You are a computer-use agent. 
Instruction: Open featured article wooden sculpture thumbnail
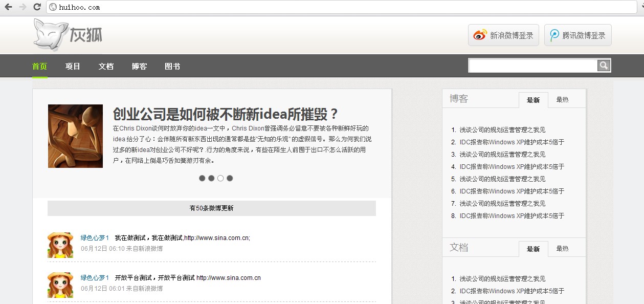75,136
